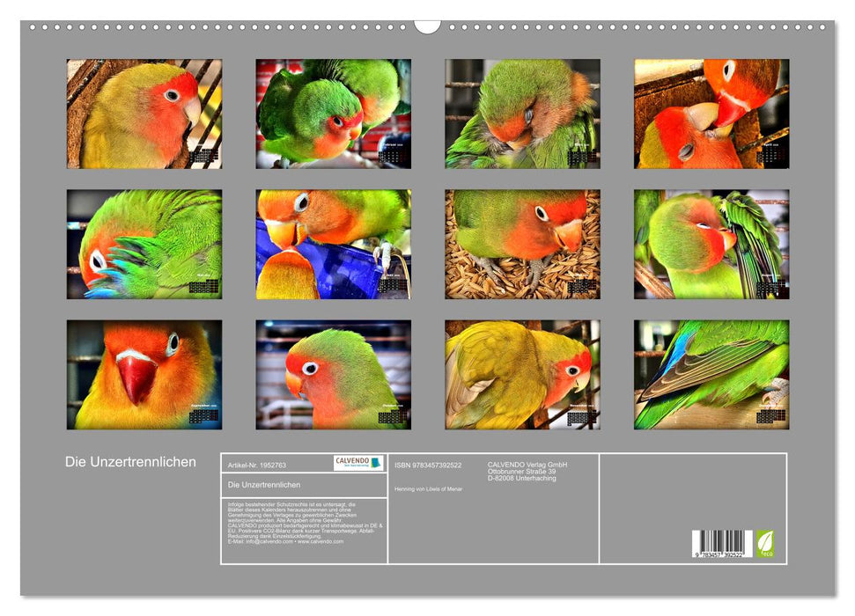
Task: Select the yellow lovebird in bottom row
Action: 522,375
